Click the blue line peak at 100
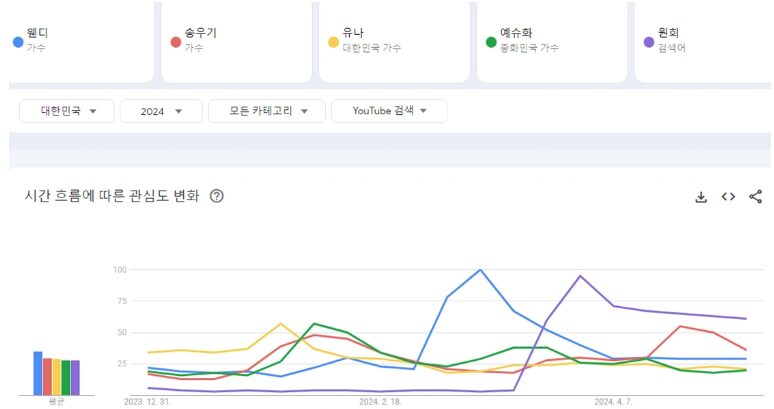 coord(480,270)
